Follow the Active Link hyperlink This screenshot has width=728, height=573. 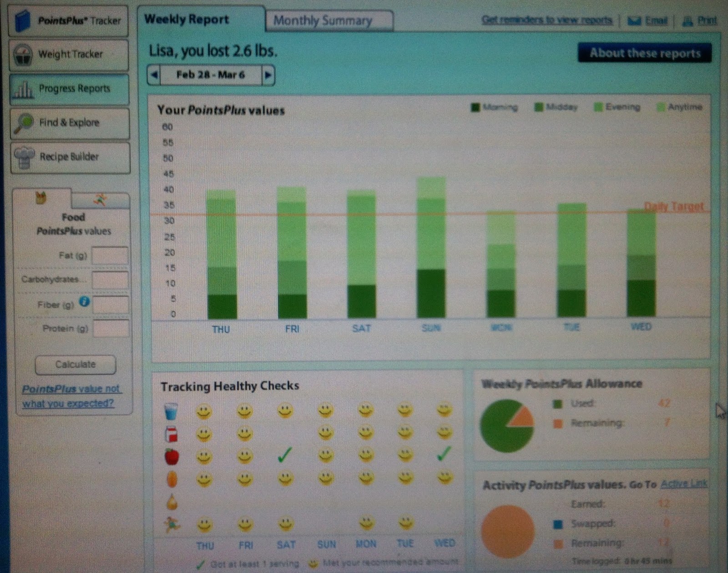click(684, 484)
